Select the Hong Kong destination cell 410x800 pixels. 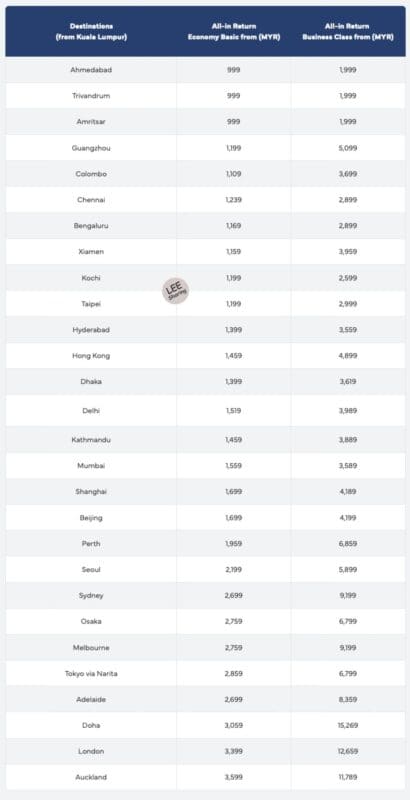coord(91,356)
